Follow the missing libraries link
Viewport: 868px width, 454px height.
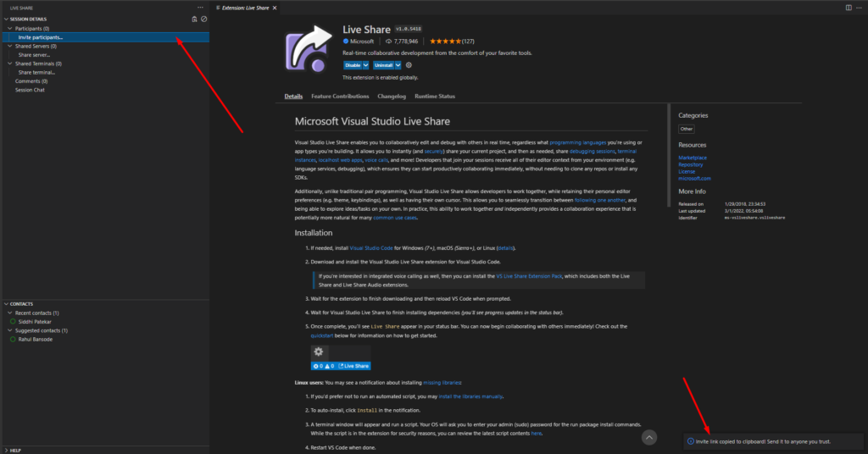442,383
